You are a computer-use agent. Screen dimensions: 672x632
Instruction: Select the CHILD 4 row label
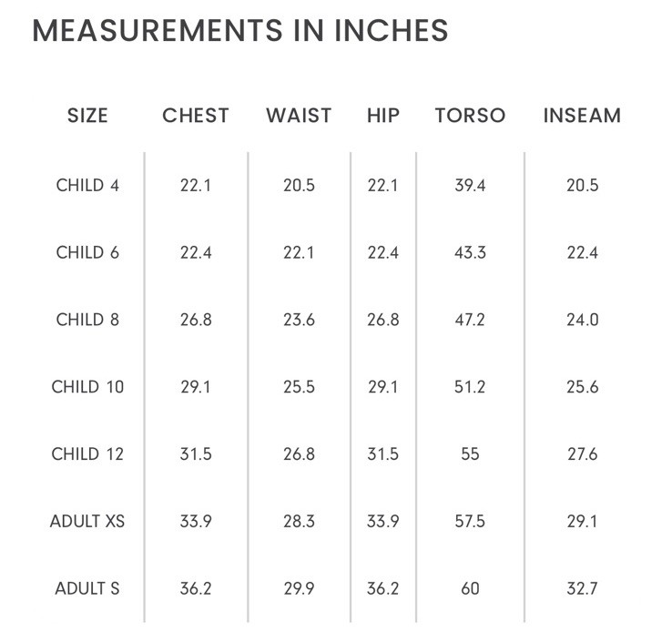coord(87,185)
